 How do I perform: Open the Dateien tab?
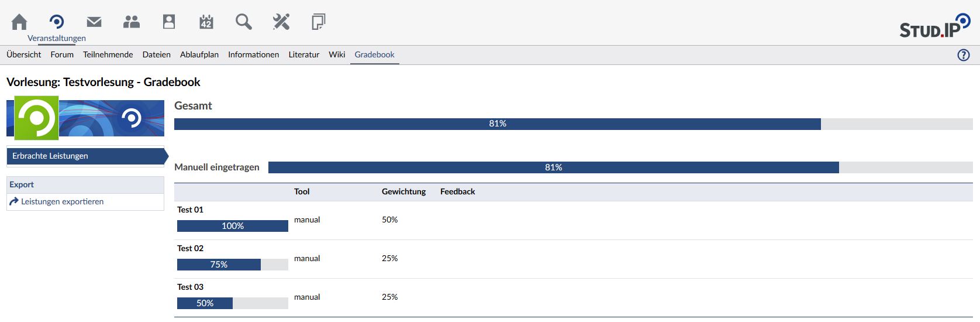click(x=157, y=54)
